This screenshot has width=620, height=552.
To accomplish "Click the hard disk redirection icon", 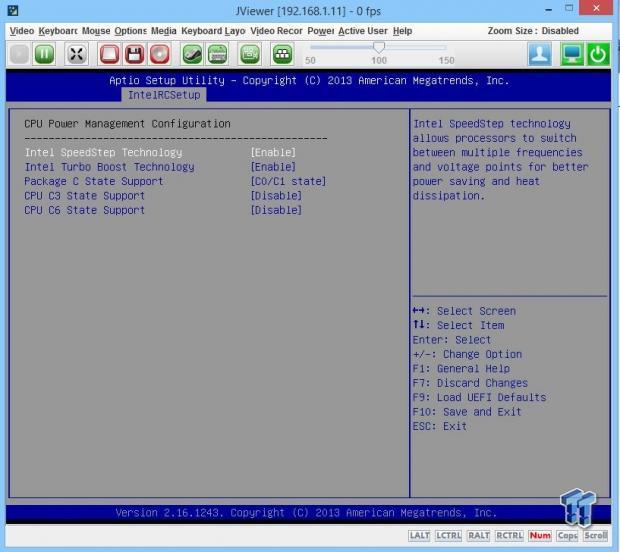I will click(109, 54).
